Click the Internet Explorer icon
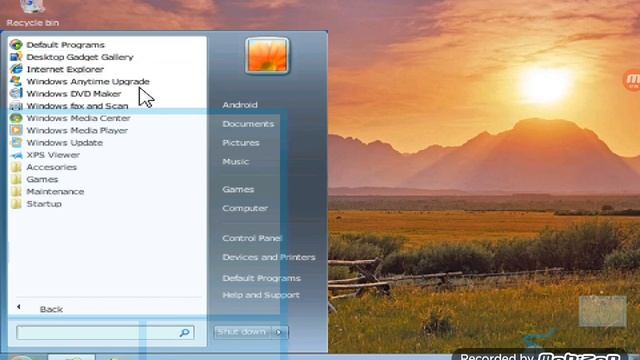640x360 pixels. [16, 69]
